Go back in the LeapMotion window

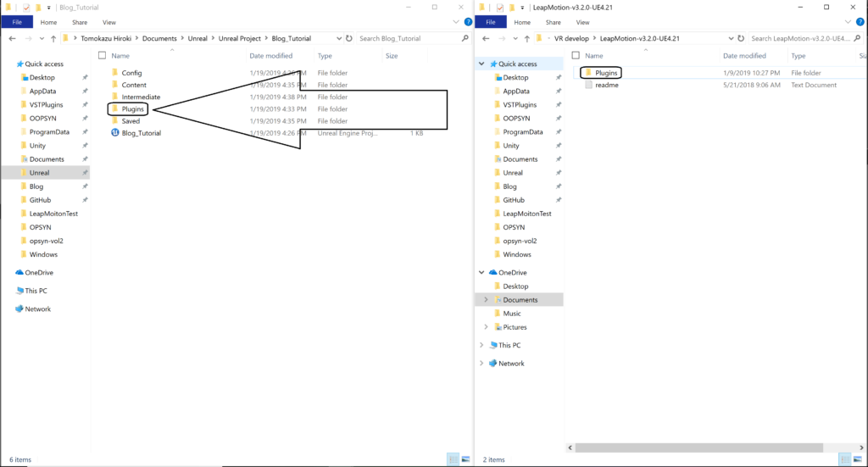click(x=487, y=39)
